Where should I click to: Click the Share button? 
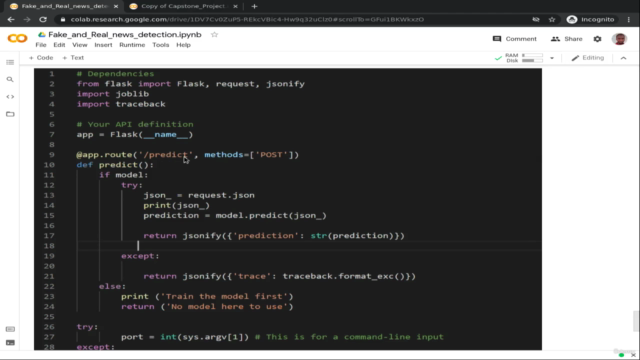567,39
